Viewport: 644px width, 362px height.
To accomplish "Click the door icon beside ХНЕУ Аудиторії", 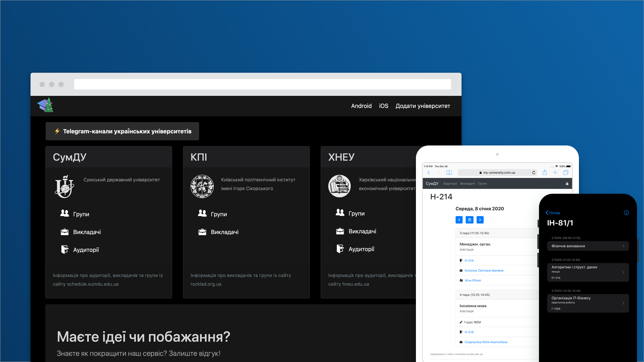I will pyautogui.click(x=340, y=249).
